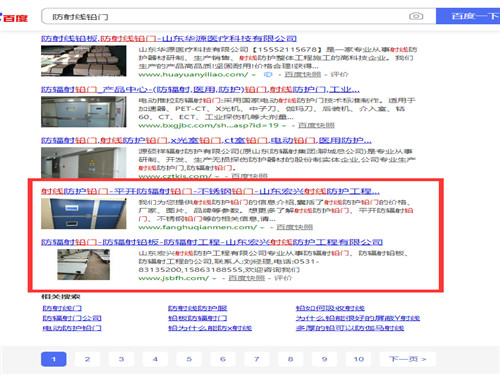The image size is (500, 375).
Task: Click the 百度一下 search button
Action: coord(468,16)
